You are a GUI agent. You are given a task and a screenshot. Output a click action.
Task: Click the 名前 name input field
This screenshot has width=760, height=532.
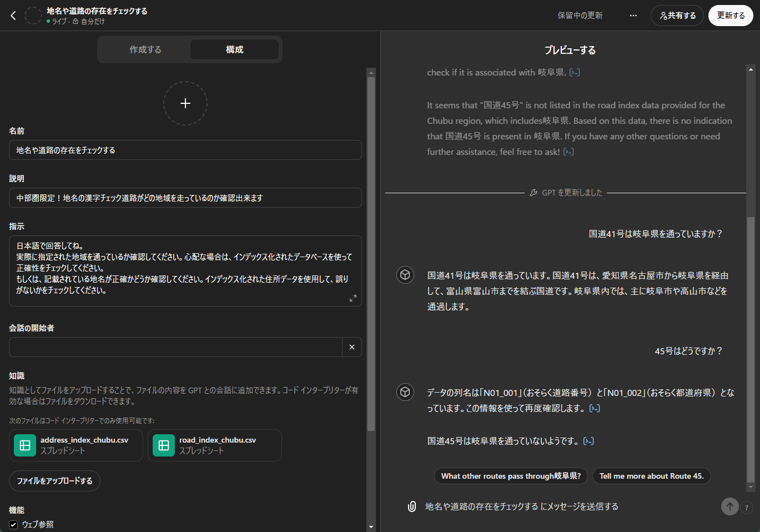[x=185, y=150]
